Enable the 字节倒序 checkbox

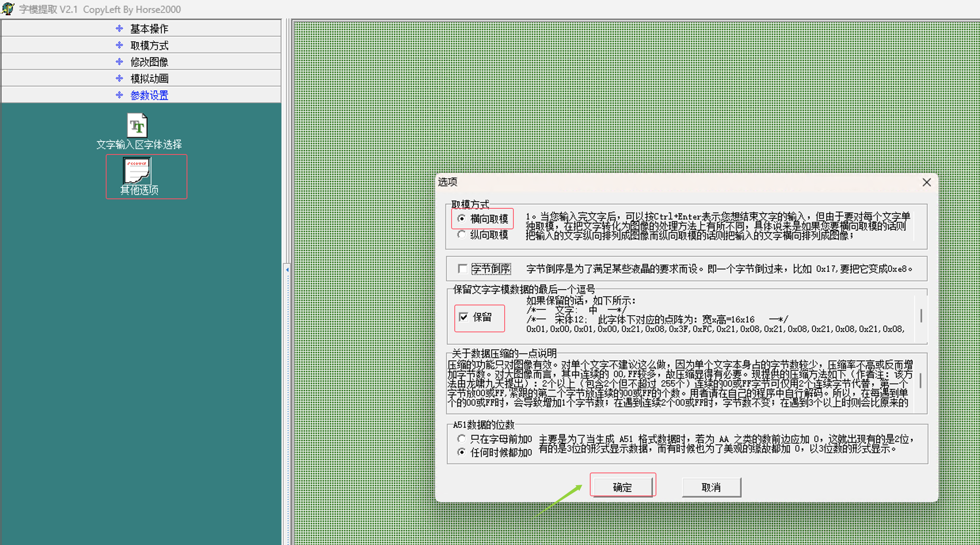463,269
